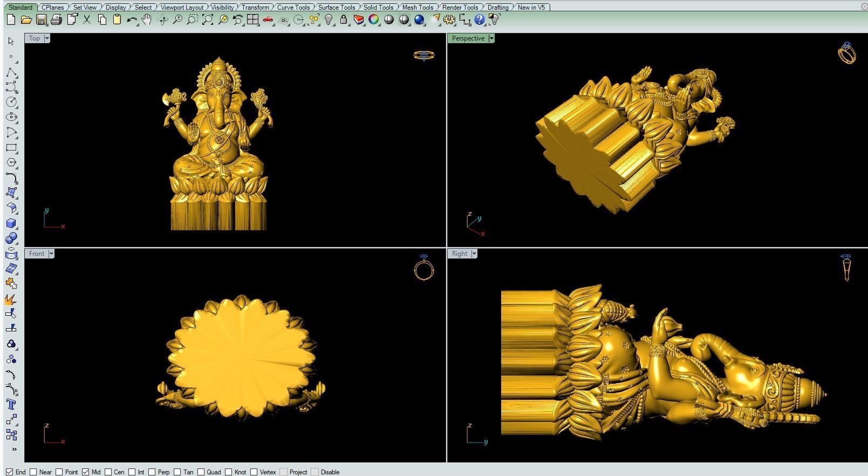Image resolution: width=868 pixels, height=476 pixels.
Task: Open Layers with the stacked layers icon
Action: (359, 19)
